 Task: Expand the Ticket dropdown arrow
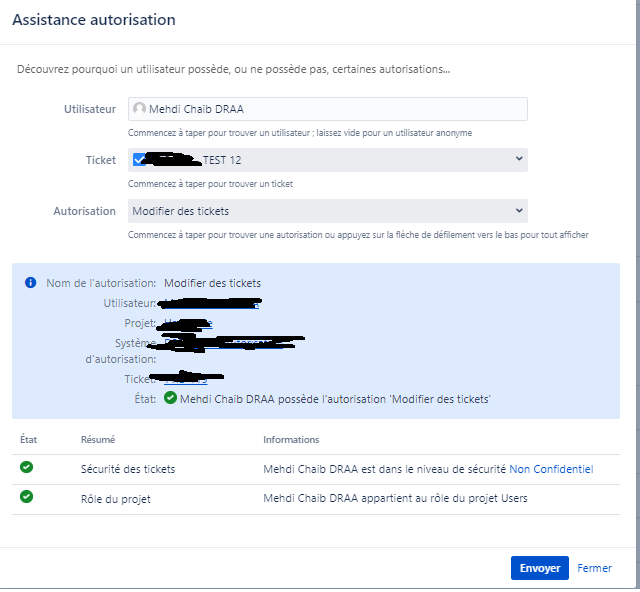519,159
